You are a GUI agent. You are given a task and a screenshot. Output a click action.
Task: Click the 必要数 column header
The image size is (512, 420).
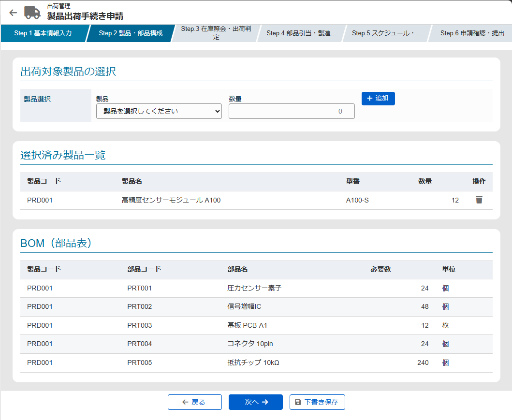point(380,269)
